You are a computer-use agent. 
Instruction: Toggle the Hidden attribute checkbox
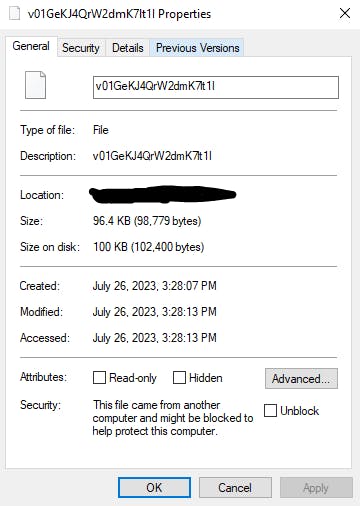tap(179, 378)
